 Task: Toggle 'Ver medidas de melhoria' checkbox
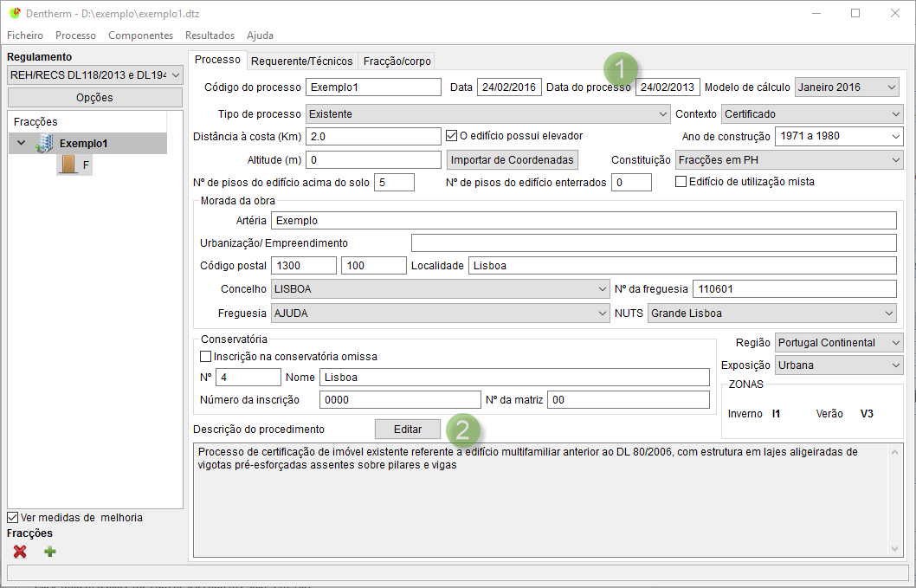tap(12, 517)
